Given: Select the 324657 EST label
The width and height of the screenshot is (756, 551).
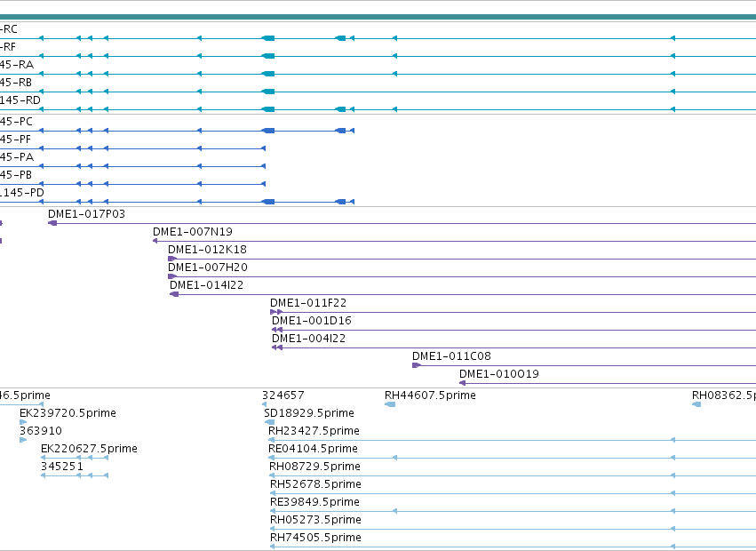Looking at the screenshot, I should pos(283,395).
